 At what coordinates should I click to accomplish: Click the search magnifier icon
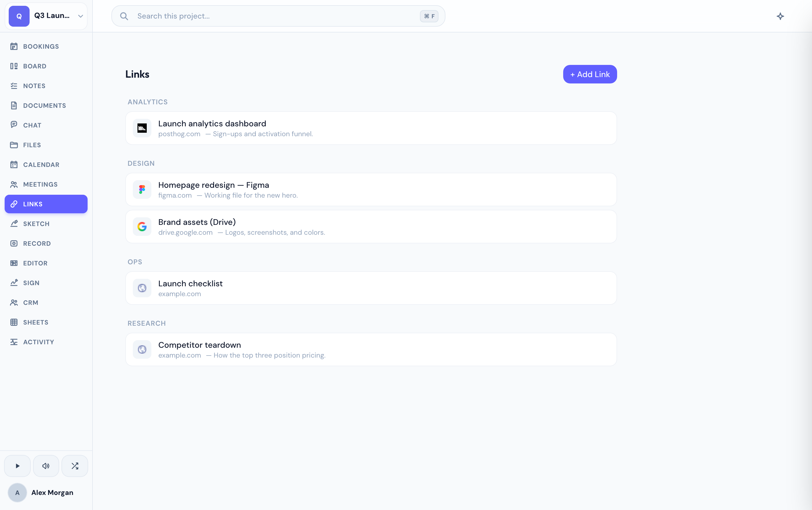click(x=124, y=16)
